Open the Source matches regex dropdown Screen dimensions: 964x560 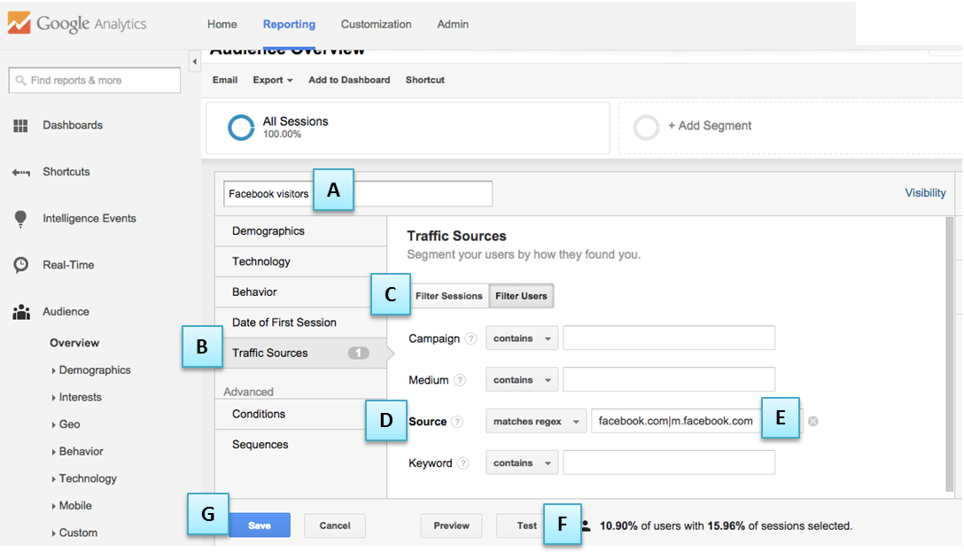pyautogui.click(x=536, y=421)
